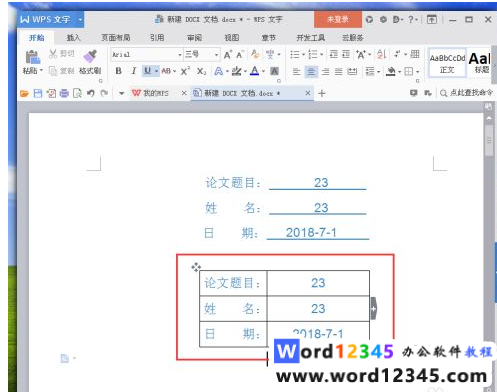
Task: Open the borders dropdown
Action: (x=418, y=71)
